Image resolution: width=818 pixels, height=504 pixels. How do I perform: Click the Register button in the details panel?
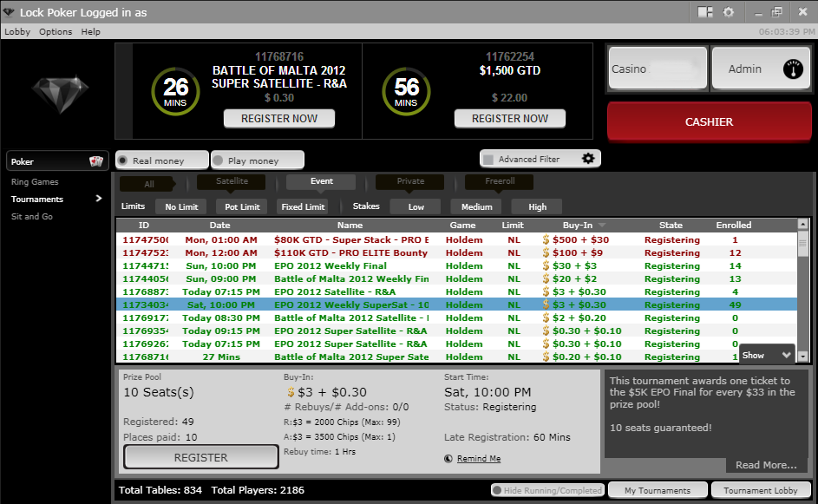click(201, 457)
